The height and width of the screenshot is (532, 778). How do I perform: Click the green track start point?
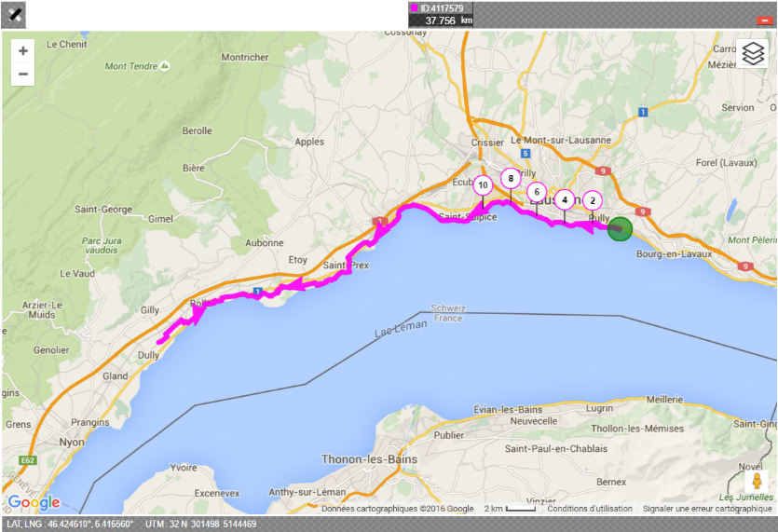(620, 229)
